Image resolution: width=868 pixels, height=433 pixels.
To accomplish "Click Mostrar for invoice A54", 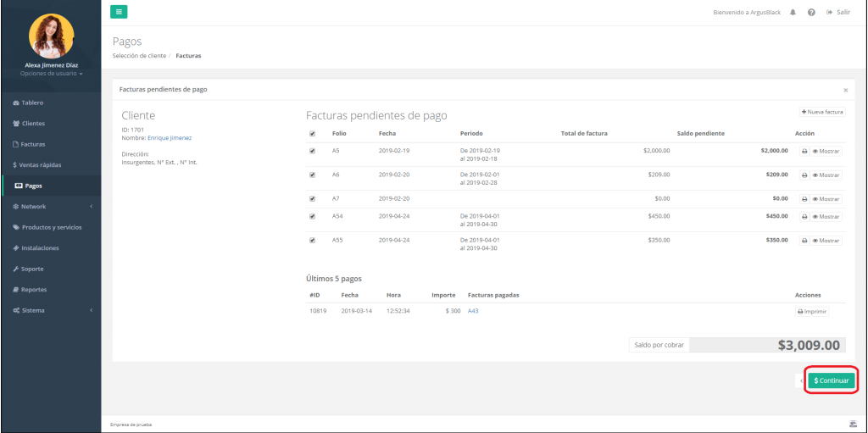I will click(x=826, y=217).
